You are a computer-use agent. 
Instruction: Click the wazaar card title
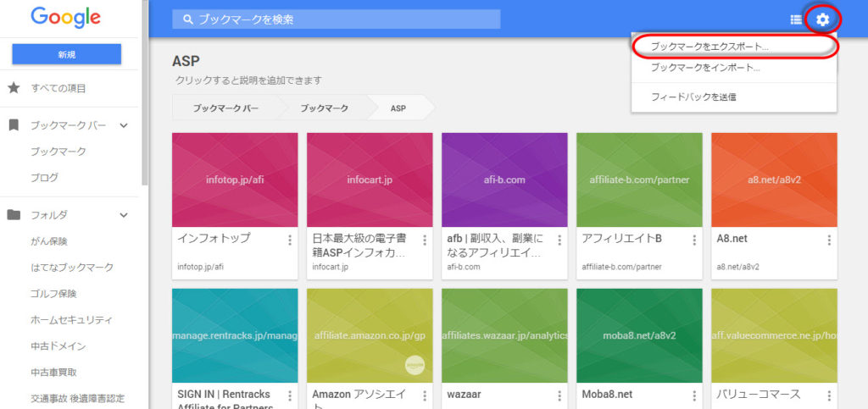(x=464, y=395)
